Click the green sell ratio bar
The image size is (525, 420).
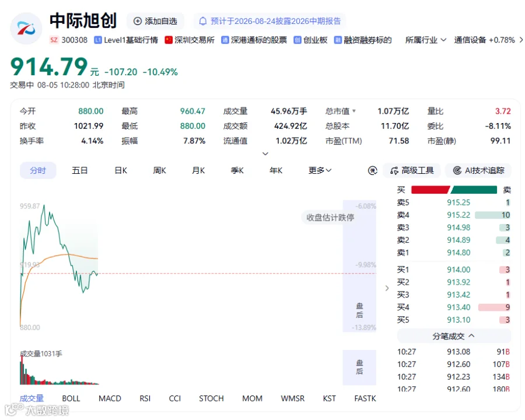point(474,190)
